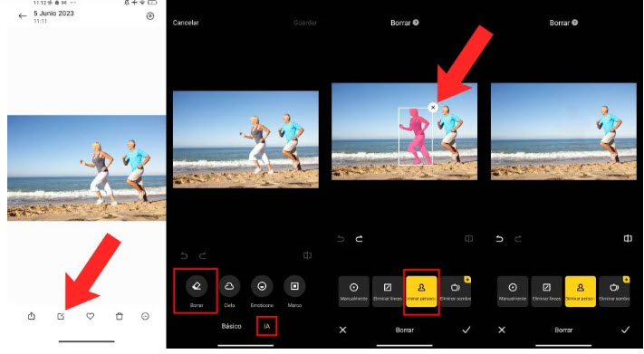Switch to the IA tab
Image resolution: width=644 pixels, height=354 pixels.
point(267,326)
